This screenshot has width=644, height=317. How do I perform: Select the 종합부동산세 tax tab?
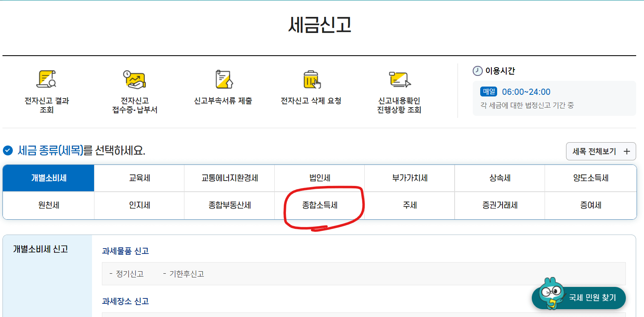229,205
